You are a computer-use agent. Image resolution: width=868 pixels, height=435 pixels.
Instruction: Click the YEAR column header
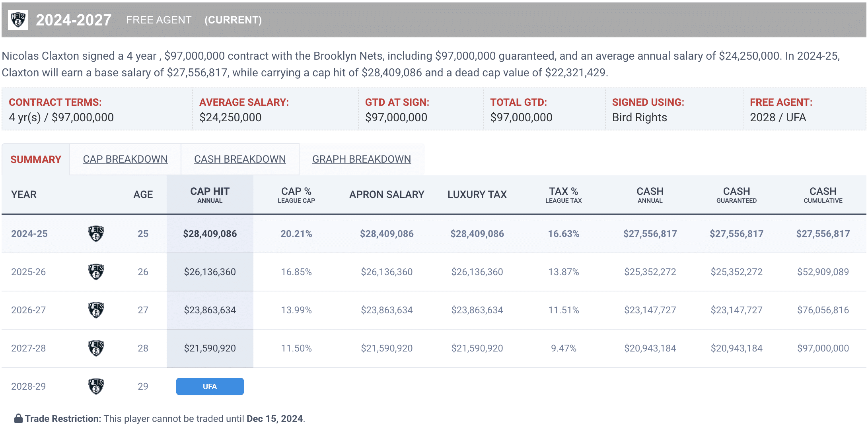[24, 194]
